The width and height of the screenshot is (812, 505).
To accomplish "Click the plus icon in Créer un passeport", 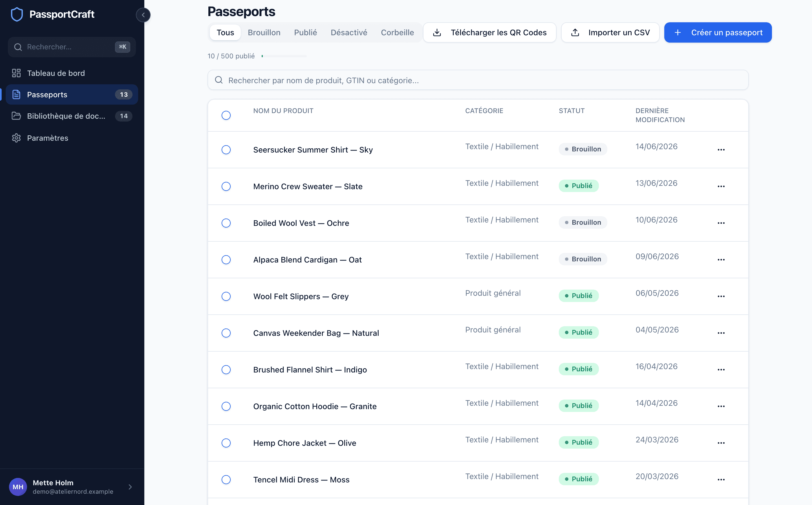I will [678, 32].
